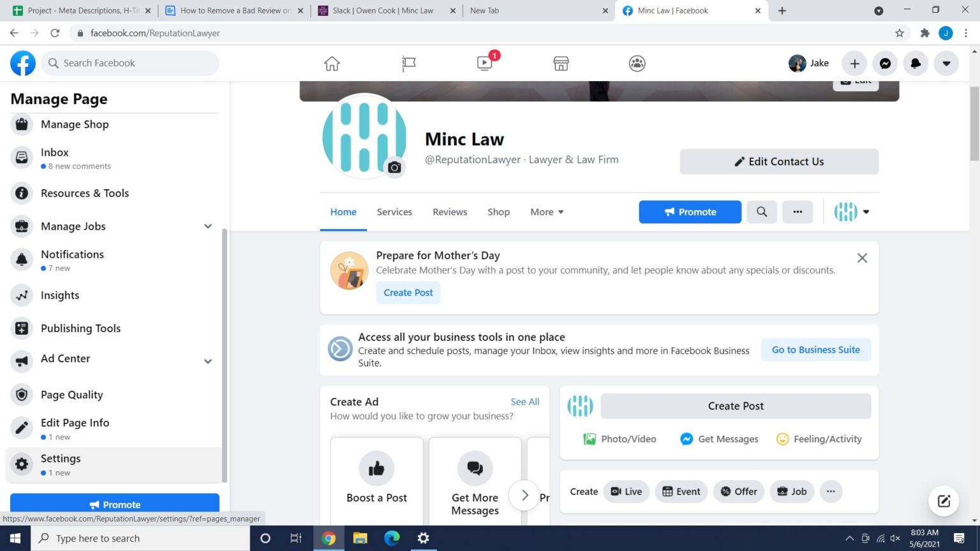Switch to the Services tab

pos(394,212)
